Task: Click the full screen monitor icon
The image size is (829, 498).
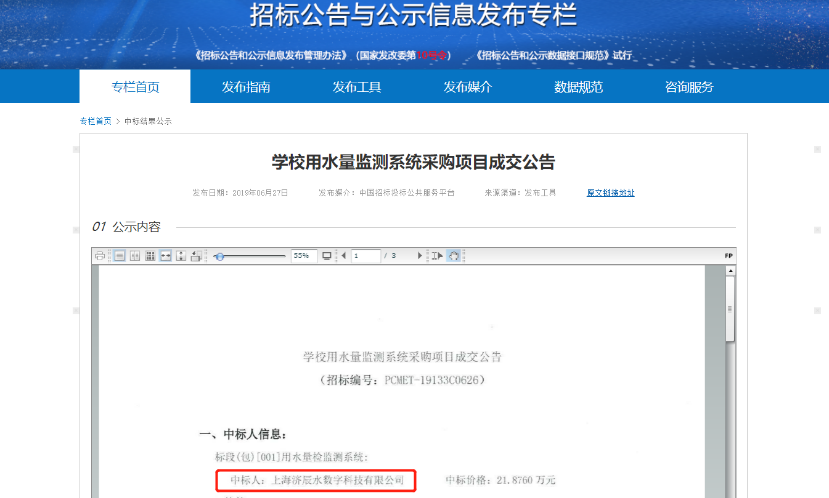Action: pyautogui.click(x=327, y=256)
